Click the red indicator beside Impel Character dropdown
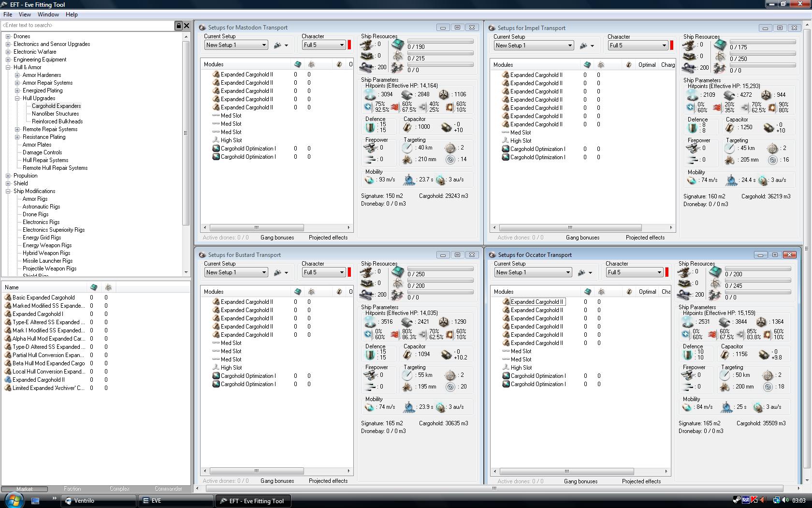This screenshot has width=812, height=508. 671,45
